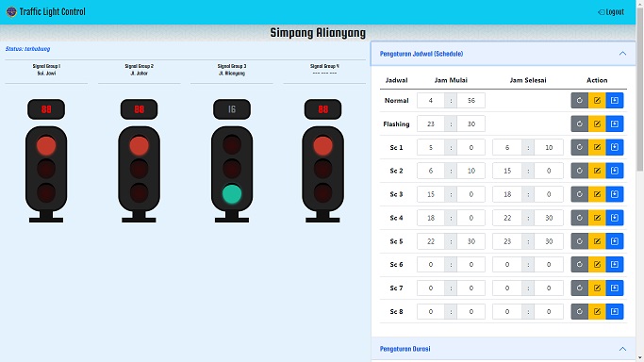Edit the Sc 2 schedule row
Image resolution: width=644 pixels, height=362 pixels.
point(597,171)
